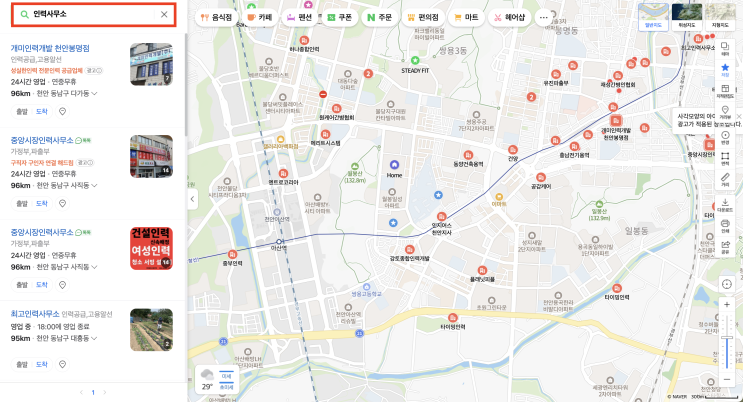Screen dimensions: 743x402
Task: Switch to 위성지도 satellite map
Action: [x=687, y=17]
